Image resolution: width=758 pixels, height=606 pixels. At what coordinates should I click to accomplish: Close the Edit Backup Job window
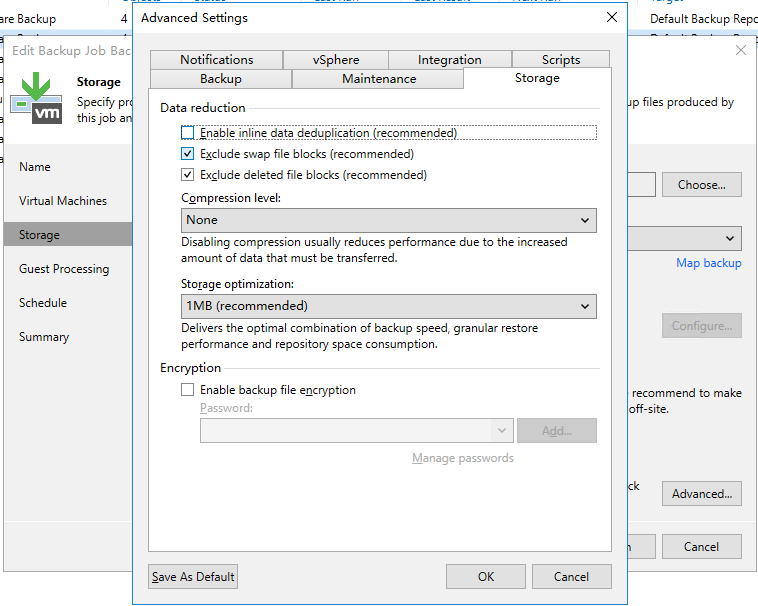(x=740, y=50)
